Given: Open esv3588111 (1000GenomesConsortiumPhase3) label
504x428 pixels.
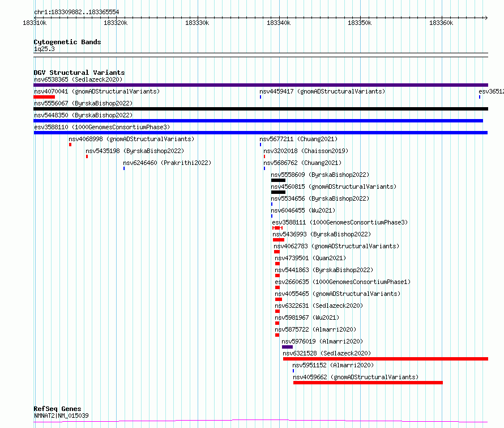Looking at the screenshot, I should [x=340, y=222].
